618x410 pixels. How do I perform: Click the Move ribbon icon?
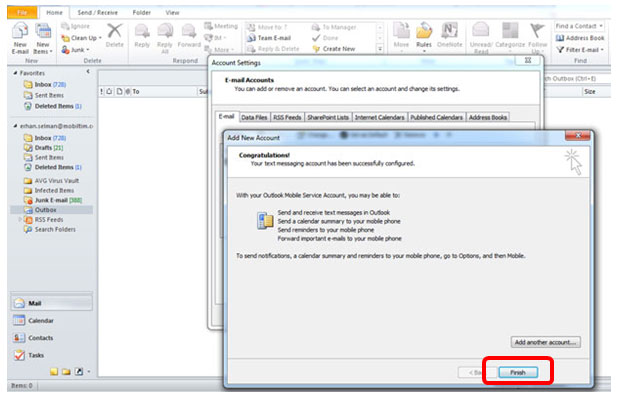[401, 35]
